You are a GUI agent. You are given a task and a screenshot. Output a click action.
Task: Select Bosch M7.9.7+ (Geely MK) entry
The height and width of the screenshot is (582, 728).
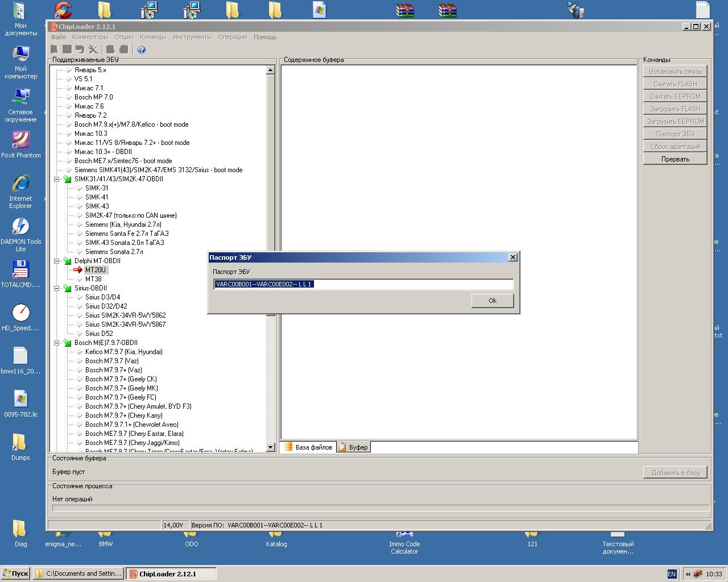tap(121, 388)
